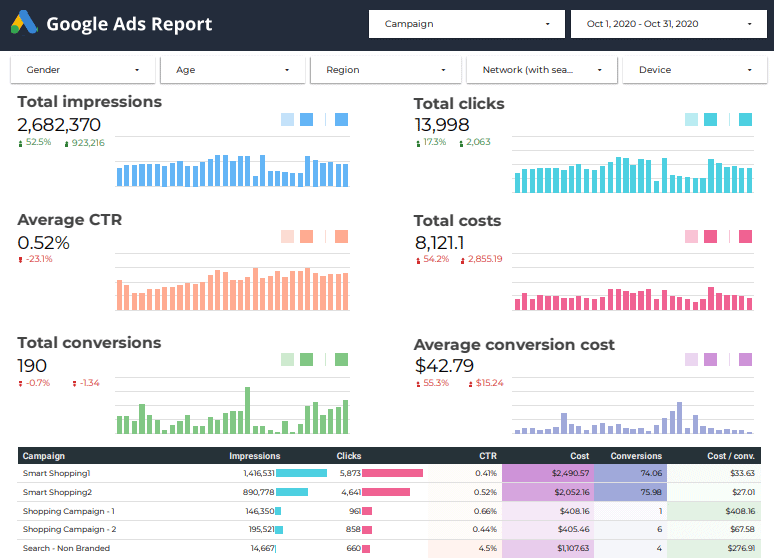The width and height of the screenshot is (774, 560).
Task: Click the 890,778 impressions value
Action: (x=259, y=492)
